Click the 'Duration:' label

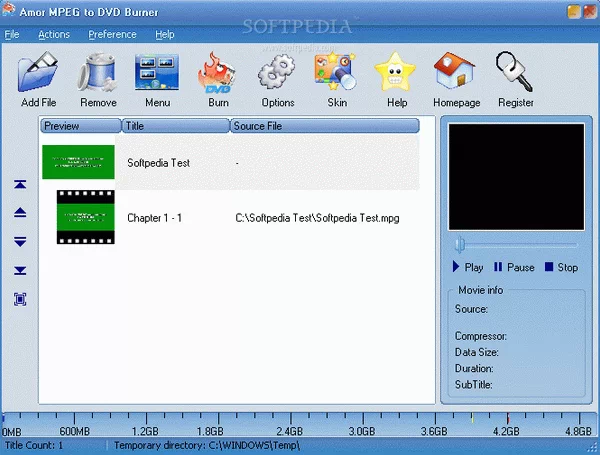coord(474,369)
